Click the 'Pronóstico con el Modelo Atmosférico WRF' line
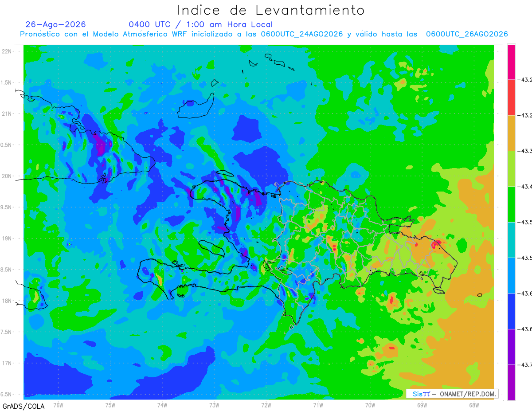 click(264, 34)
